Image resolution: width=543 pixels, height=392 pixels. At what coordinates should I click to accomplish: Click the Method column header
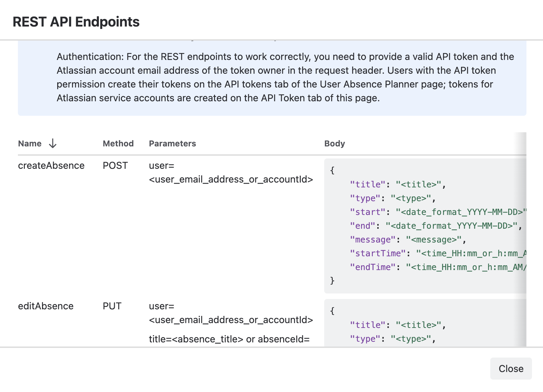[118, 144]
